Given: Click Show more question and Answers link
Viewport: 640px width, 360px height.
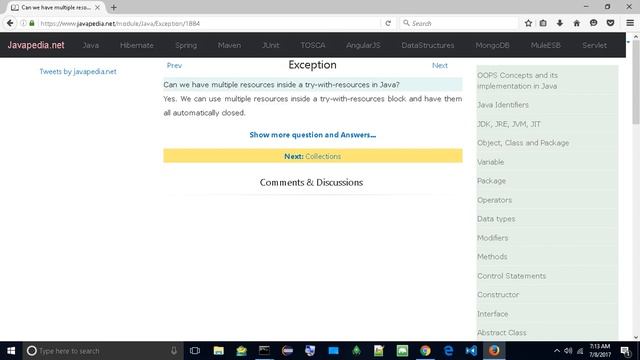Looking at the screenshot, I should 313,135.
